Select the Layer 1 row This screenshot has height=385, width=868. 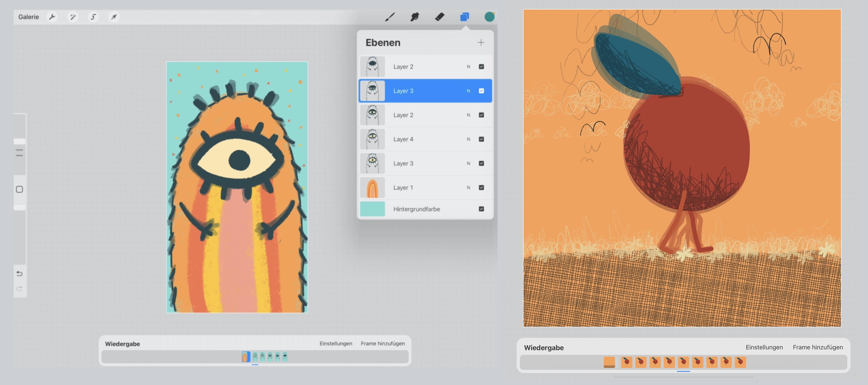pos(426,188)
